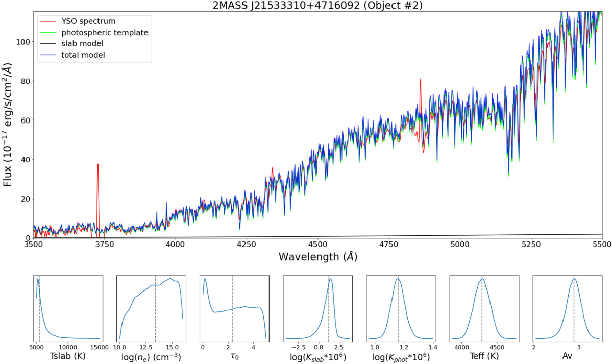This screenshot has height=364, width=612.
Task: Click the 3750 wavelength tick label
Action: (x=104, y=245)
